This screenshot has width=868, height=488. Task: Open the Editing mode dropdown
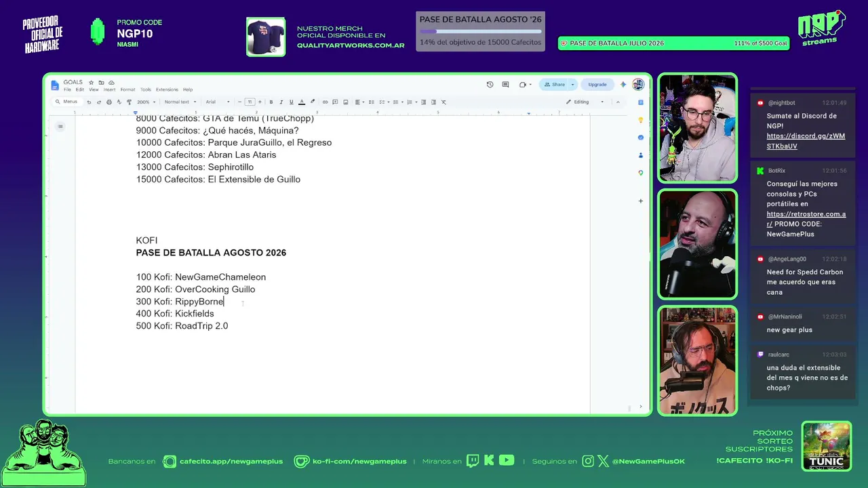pos(585,102)
